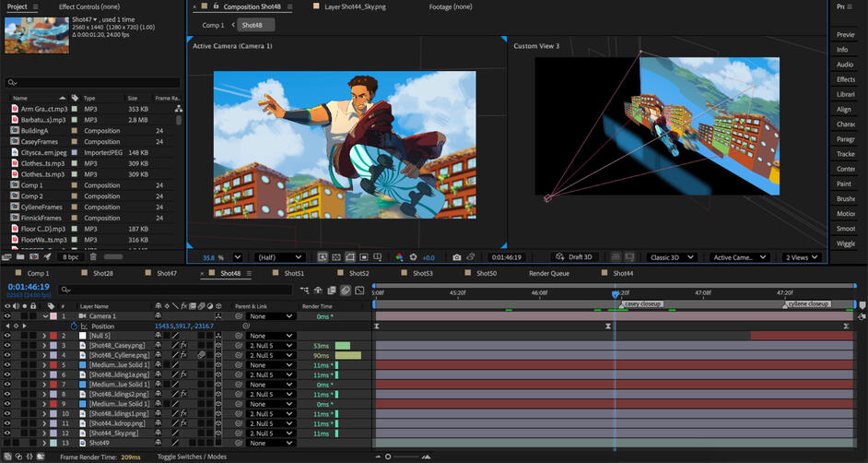Viewport: 868px width, 463px height.
Task: Open the Graph Editor icon in timeline
Action: pyautogui.click(x=359, y=291)
